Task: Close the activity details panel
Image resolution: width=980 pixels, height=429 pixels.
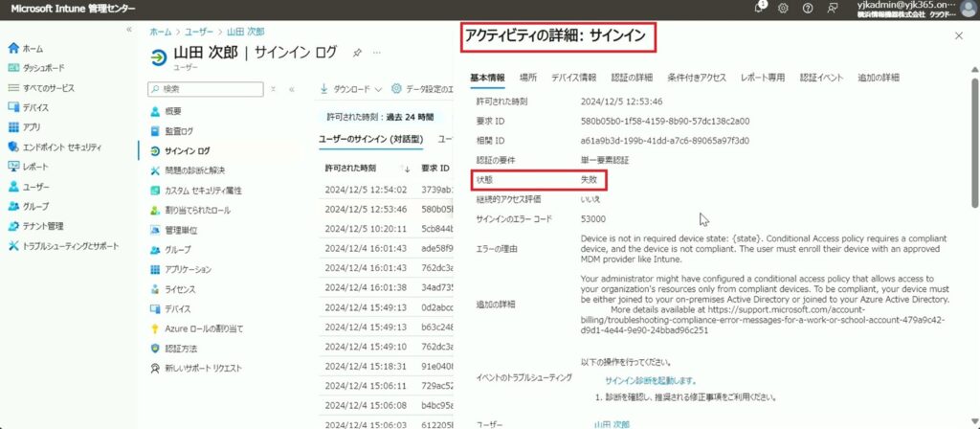Action: tap(959, 36)
